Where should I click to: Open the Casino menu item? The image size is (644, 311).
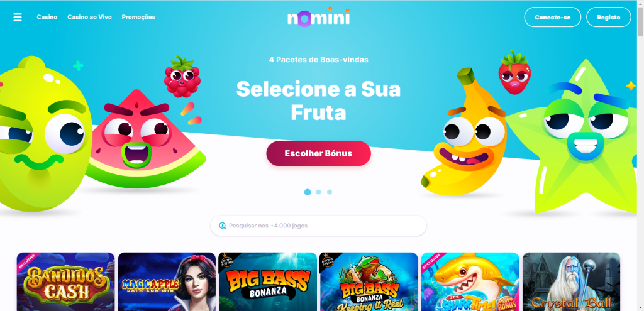click(x=47, y=17)
